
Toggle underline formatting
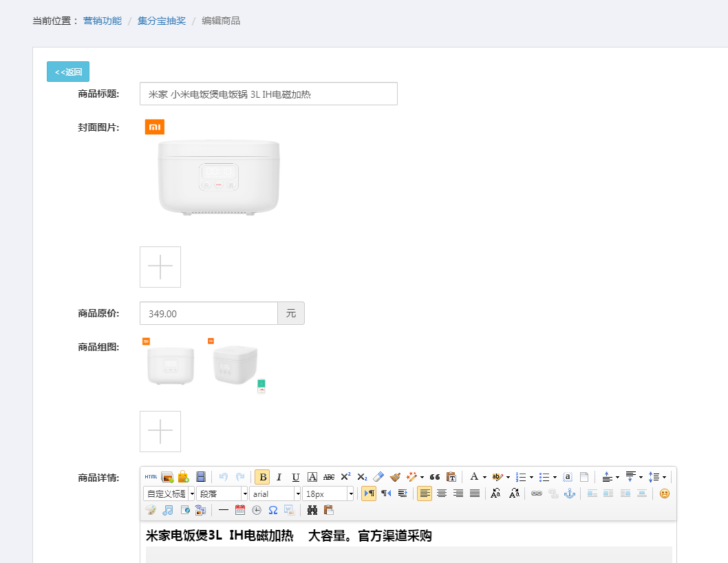click(296, 477)
